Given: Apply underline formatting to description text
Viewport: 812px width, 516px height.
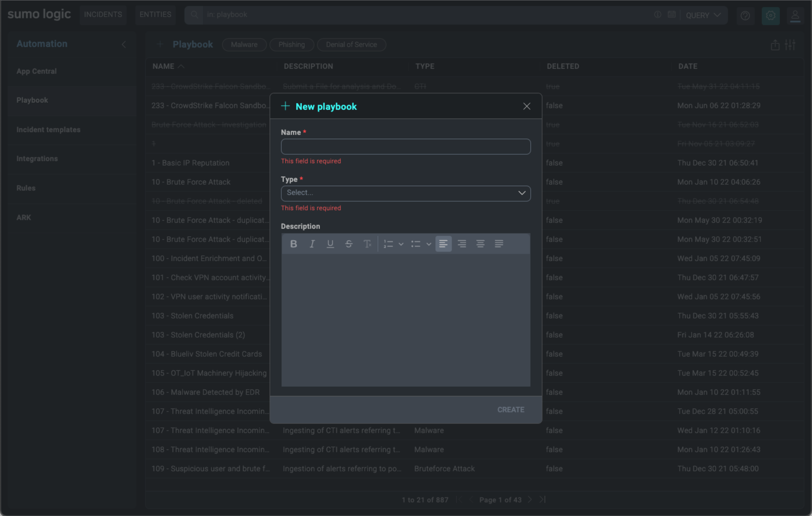Looking at the screenshot, I should click(x=330, y=244).
